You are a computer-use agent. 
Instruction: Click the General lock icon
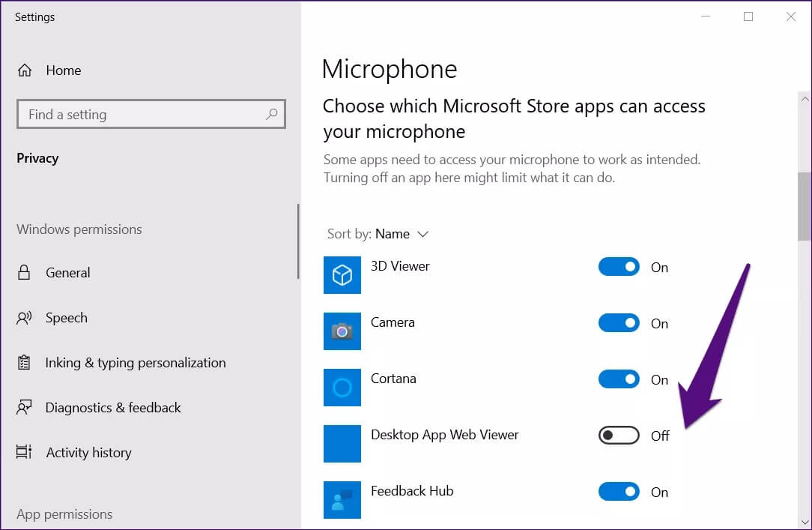24,273
